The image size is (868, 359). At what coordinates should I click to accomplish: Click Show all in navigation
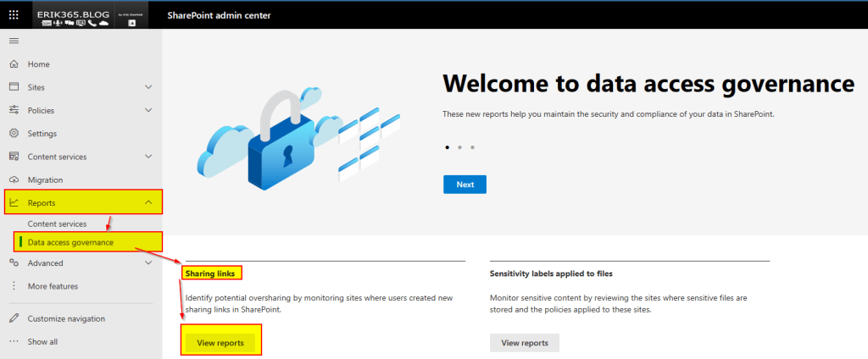tap(42, 342)
